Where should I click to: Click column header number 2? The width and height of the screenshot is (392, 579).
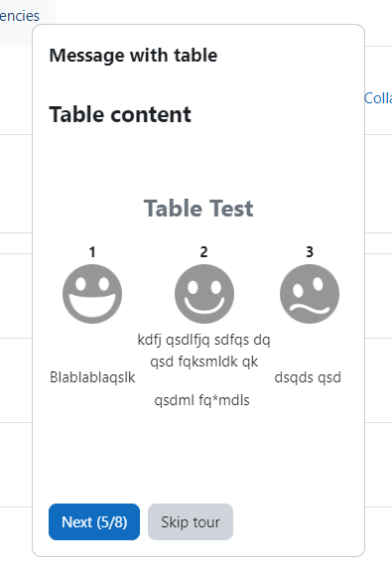203,252
